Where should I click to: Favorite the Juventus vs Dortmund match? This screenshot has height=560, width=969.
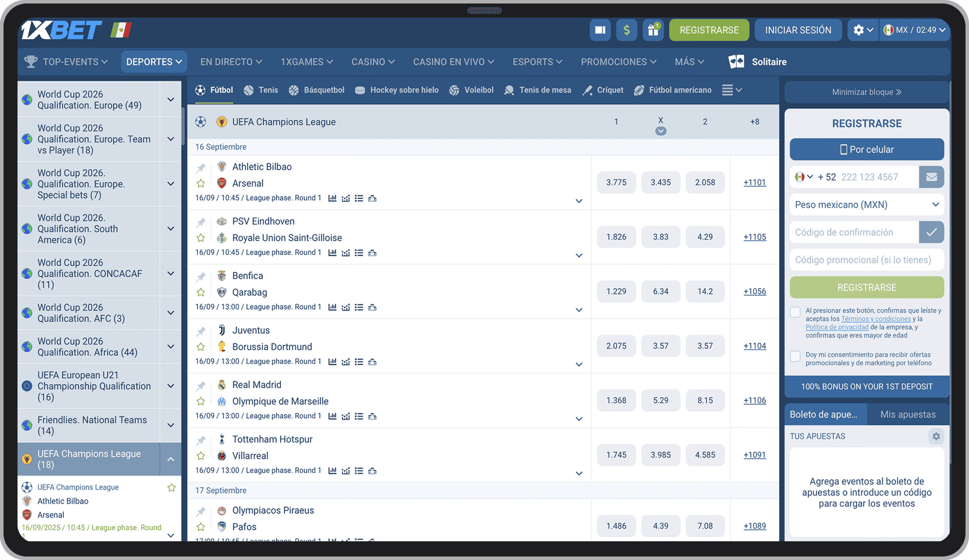201,347
